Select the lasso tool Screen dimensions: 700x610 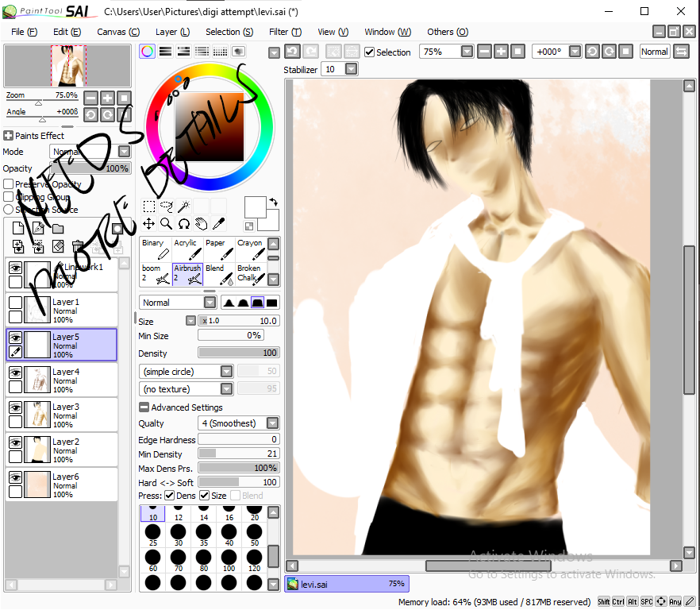coord(167,207)
